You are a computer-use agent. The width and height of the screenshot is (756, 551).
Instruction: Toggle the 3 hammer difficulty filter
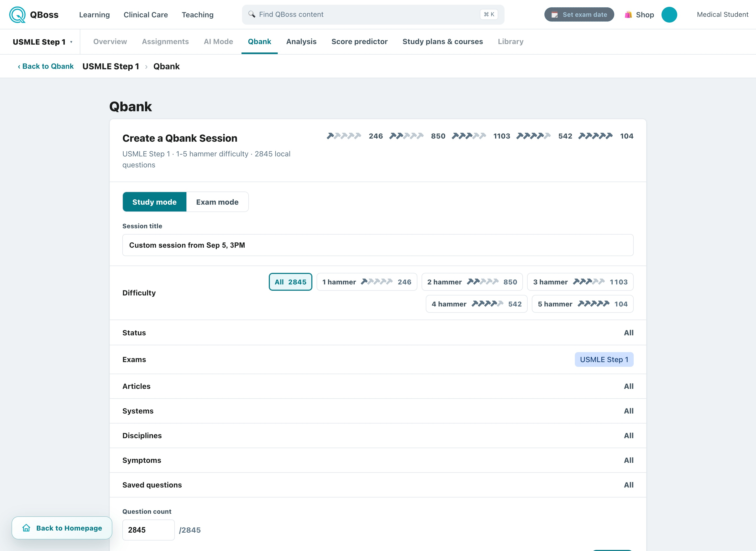tap(580, 282)
